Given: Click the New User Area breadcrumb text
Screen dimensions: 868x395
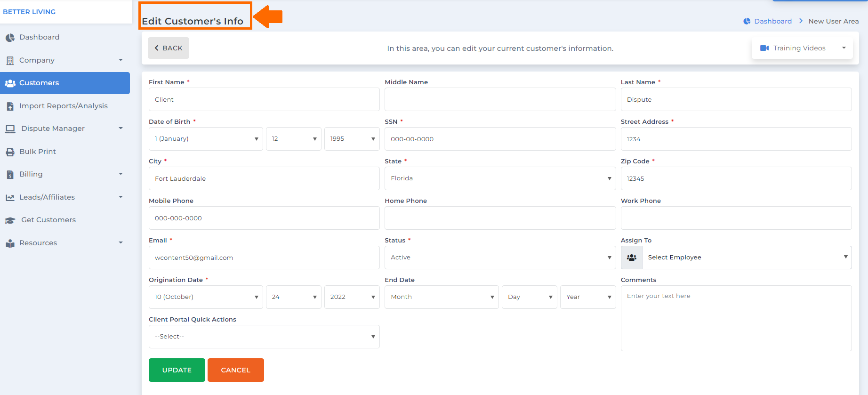Looking at the screenshot, I should (834, 21).
